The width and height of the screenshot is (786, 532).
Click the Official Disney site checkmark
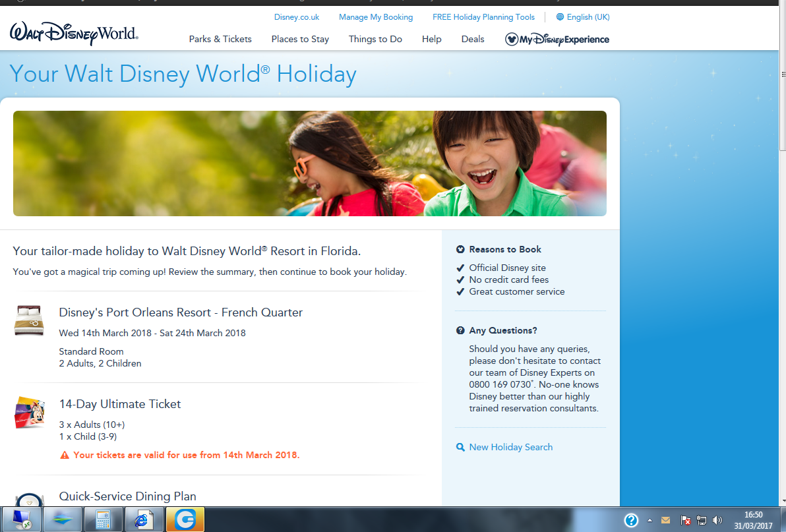coord(460,268)
